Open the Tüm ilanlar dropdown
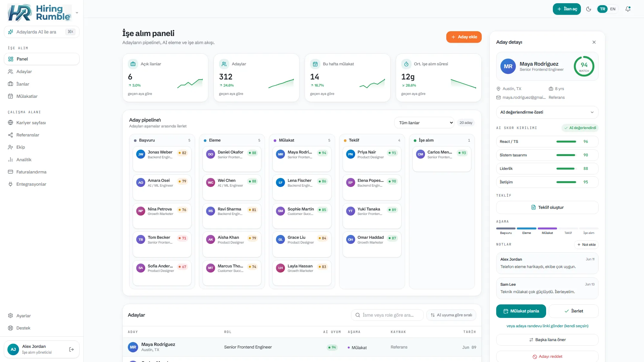Viewport: 644px width, 362px height. (x=424, y=123)
